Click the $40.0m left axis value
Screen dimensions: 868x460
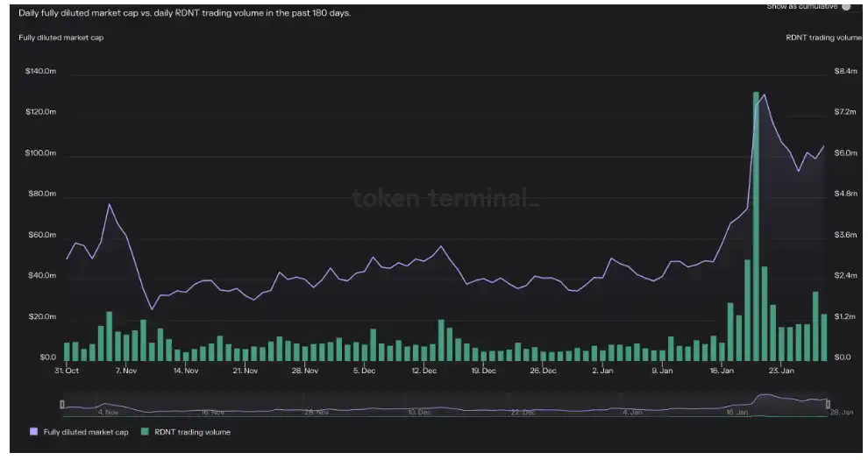42,275
